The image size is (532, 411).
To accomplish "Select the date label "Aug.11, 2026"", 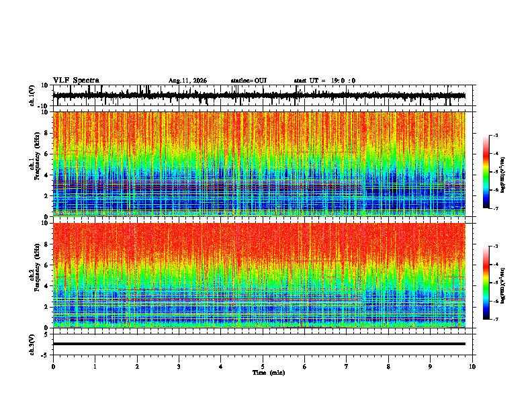I will [x=187, y=81].
